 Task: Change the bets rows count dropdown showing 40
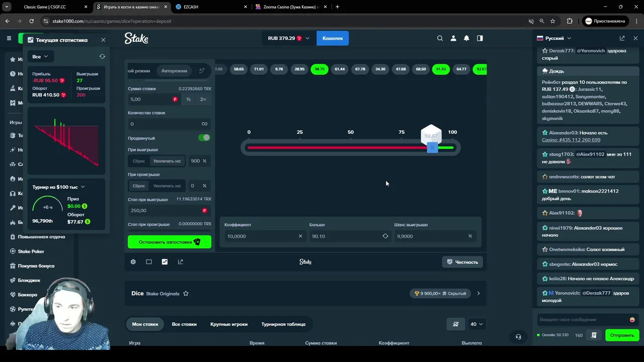coord(476,324)
